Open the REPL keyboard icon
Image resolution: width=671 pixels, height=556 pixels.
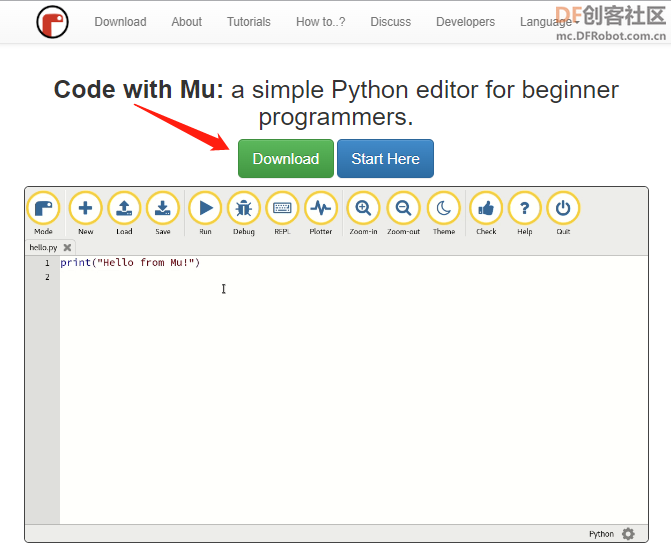tap(282, 208)
